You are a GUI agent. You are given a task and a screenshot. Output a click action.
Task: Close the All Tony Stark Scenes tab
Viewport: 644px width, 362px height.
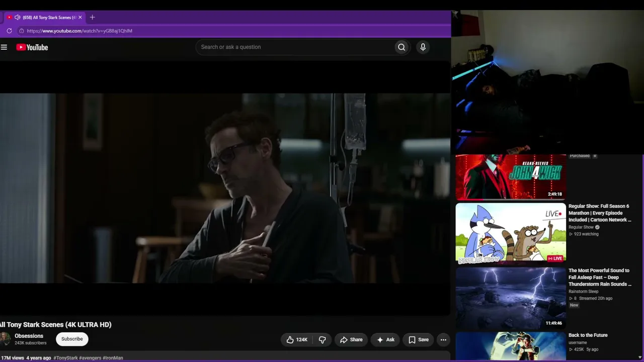click(80, 17)
